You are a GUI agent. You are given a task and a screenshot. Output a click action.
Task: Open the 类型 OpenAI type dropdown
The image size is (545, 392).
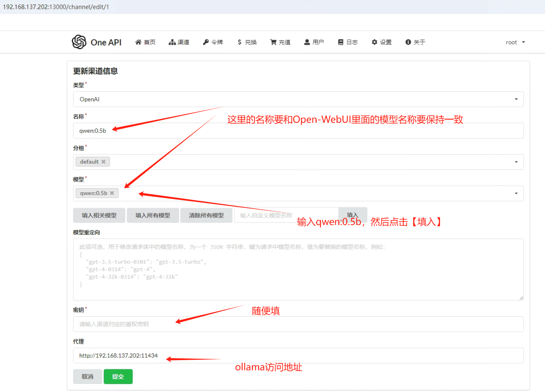[x=298, y=99]
